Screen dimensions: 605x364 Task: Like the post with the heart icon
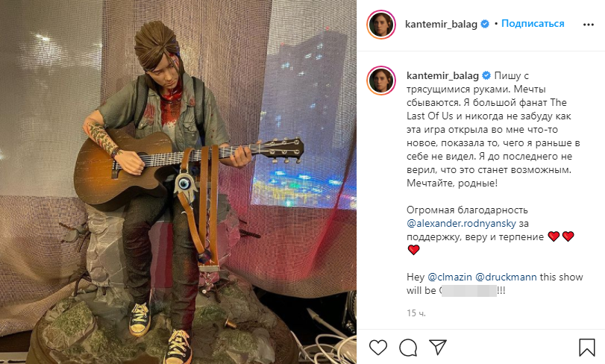pos(377,347)
